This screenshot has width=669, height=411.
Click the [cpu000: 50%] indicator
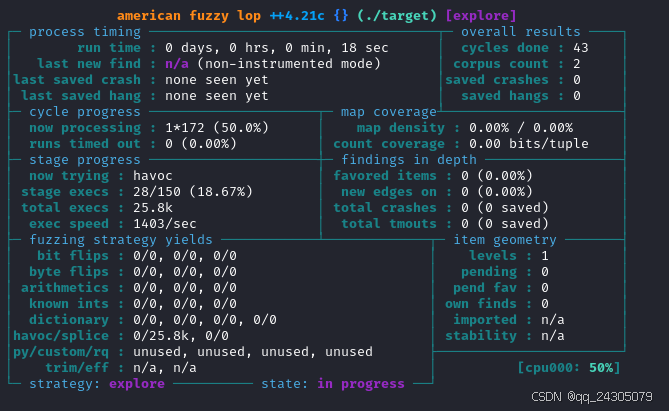(569, 368)
